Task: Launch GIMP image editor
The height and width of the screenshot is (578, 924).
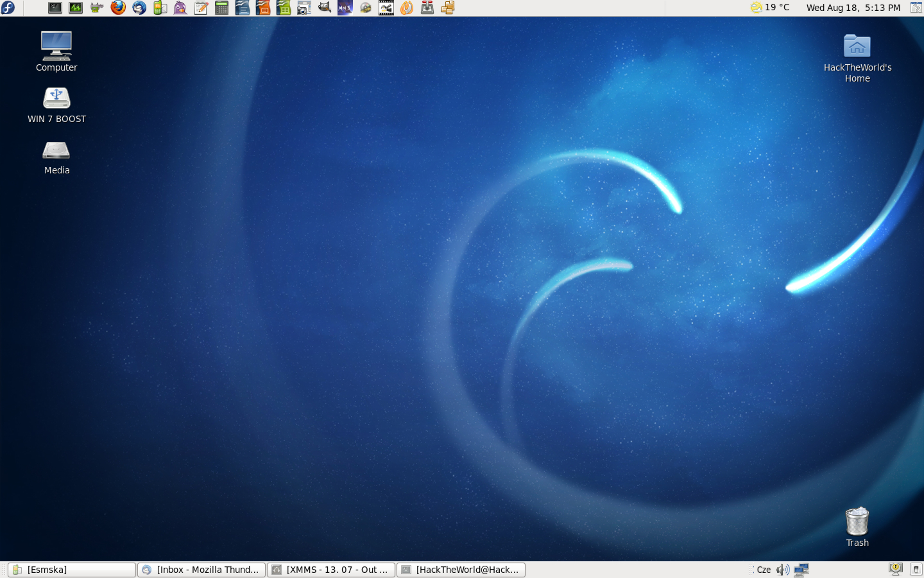Action: [325, 8]
